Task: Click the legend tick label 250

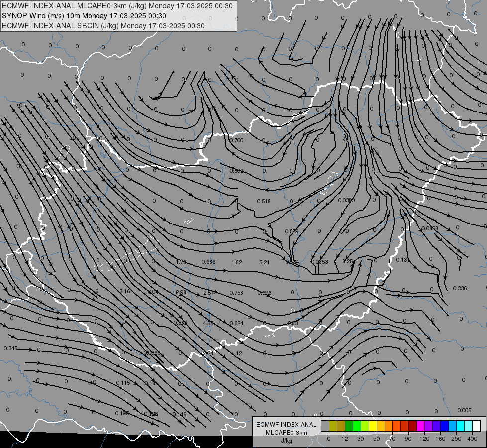Action: tap(456, 439)
